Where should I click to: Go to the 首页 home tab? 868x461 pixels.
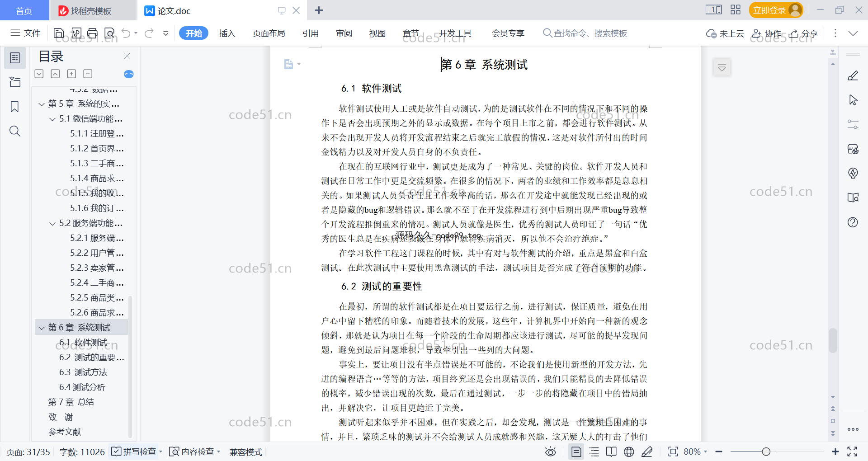[24, 10]
